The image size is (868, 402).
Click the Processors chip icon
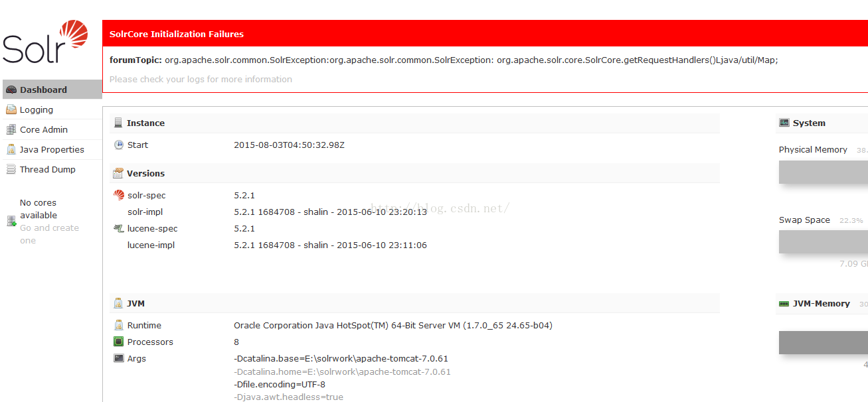point(118,342)
